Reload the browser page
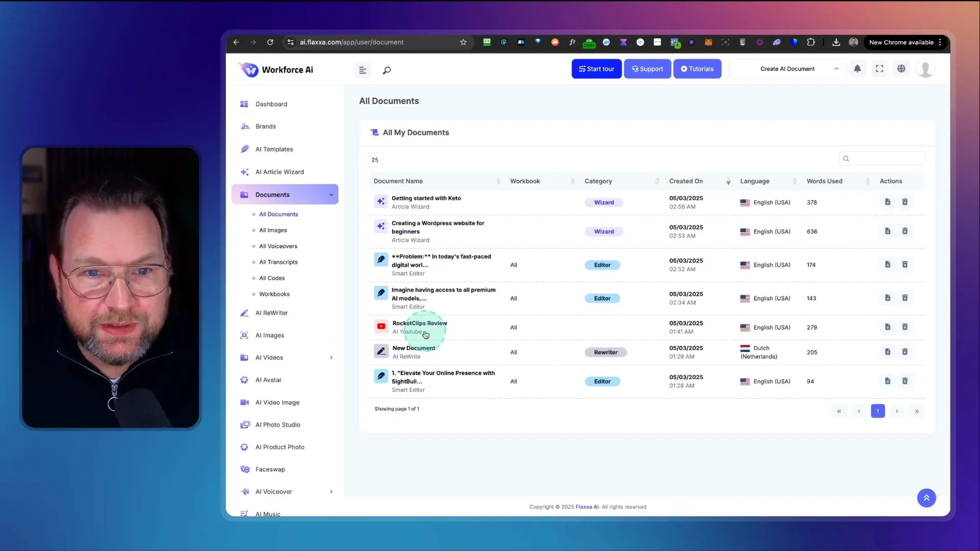980x551 pixels. pyautogui.click(x=270, y=42)
